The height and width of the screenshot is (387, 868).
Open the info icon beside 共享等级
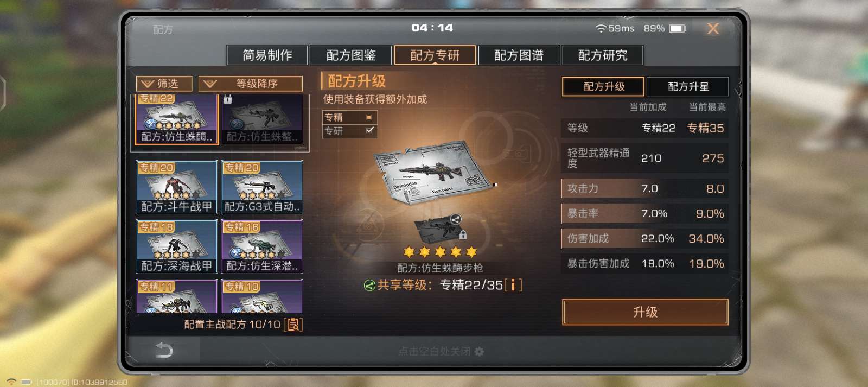[513, 285]
